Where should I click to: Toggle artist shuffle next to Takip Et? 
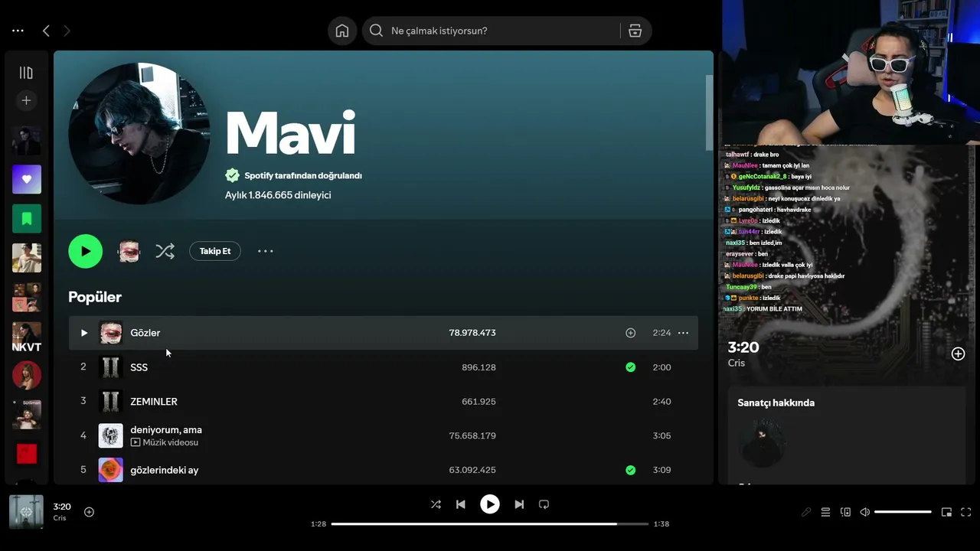pos(165,251)
